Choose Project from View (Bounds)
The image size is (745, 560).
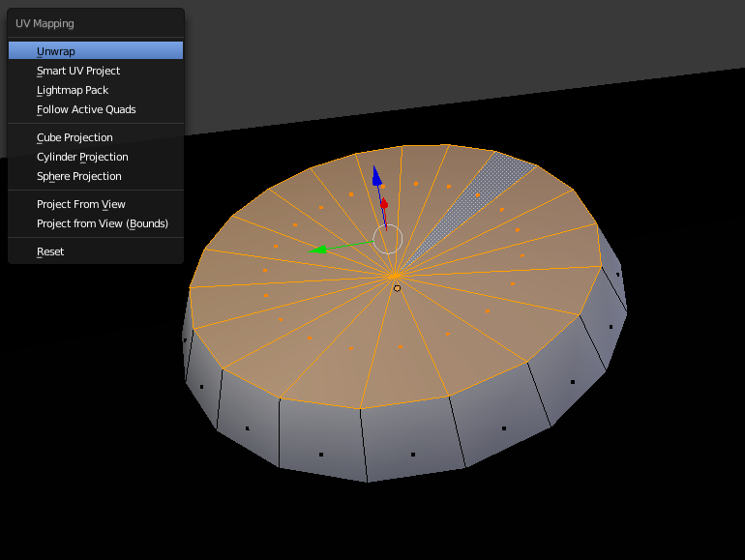click(x=102, y=223)
